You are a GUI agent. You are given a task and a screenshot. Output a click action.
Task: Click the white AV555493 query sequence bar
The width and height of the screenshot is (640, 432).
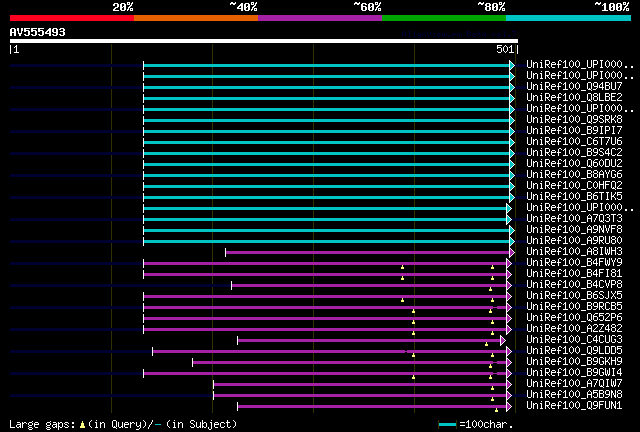coord(264,41)
